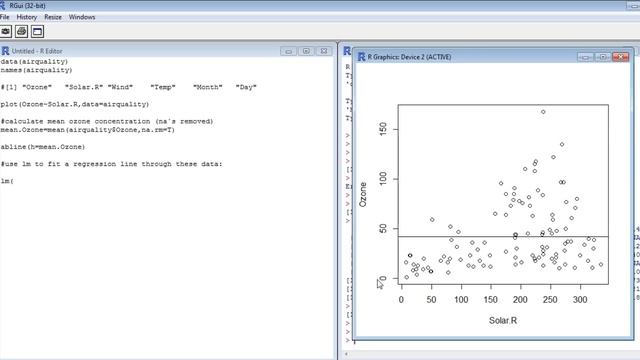Open the File menu

tap(4, 17)
